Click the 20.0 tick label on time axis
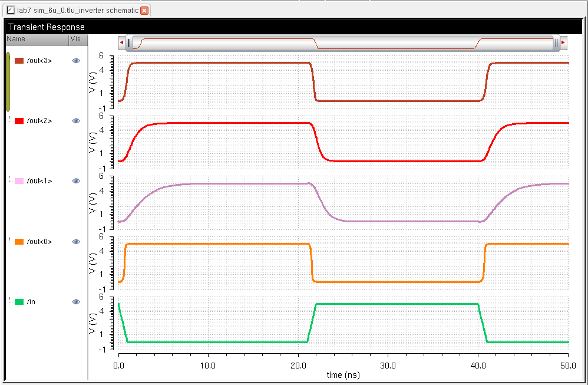 pos(298,366)
